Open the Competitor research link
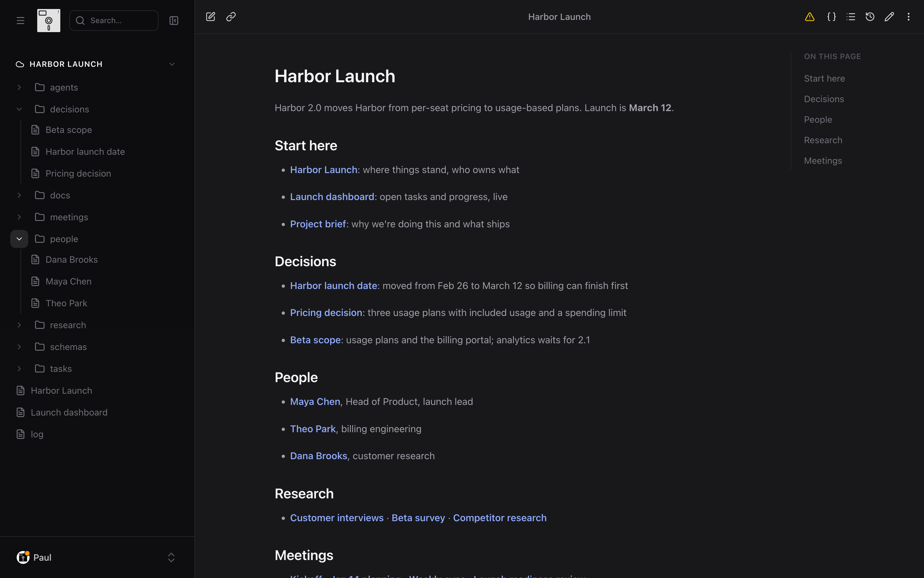This screenshot has width=924, height=578. [500, 518]
